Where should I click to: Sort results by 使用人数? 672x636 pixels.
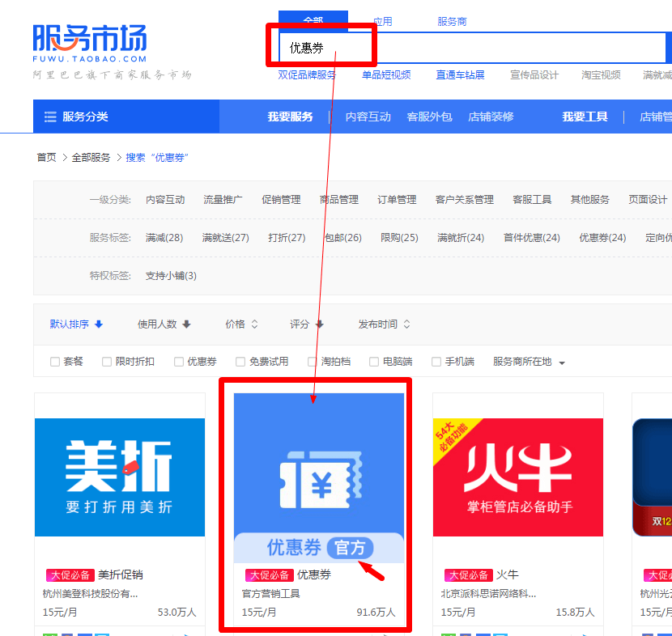click(x=164, y=324)
